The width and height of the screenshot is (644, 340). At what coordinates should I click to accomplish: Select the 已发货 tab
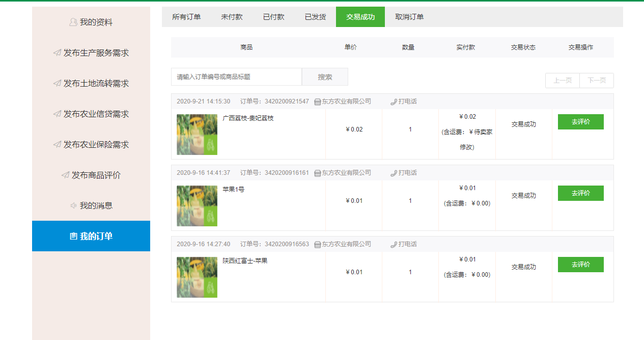click(x=315, y=17)
